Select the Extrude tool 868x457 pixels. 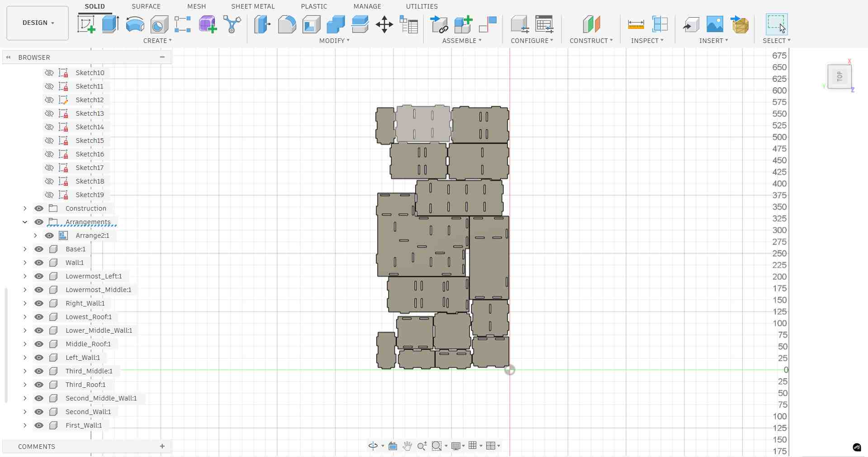[x=110, y=24]
